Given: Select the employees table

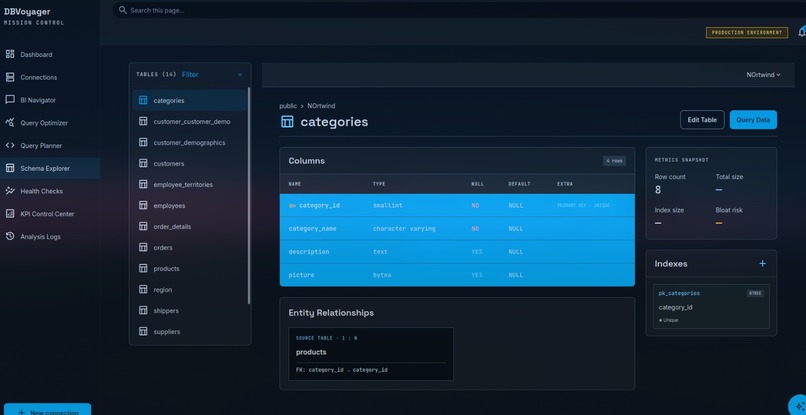Looking at the screenshot, I should pos(190,206).
